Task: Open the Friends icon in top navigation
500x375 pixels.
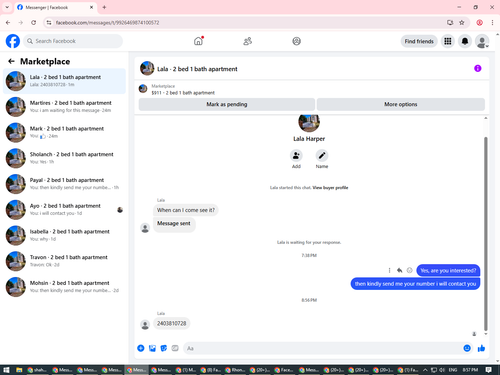Action: (247, 41)
